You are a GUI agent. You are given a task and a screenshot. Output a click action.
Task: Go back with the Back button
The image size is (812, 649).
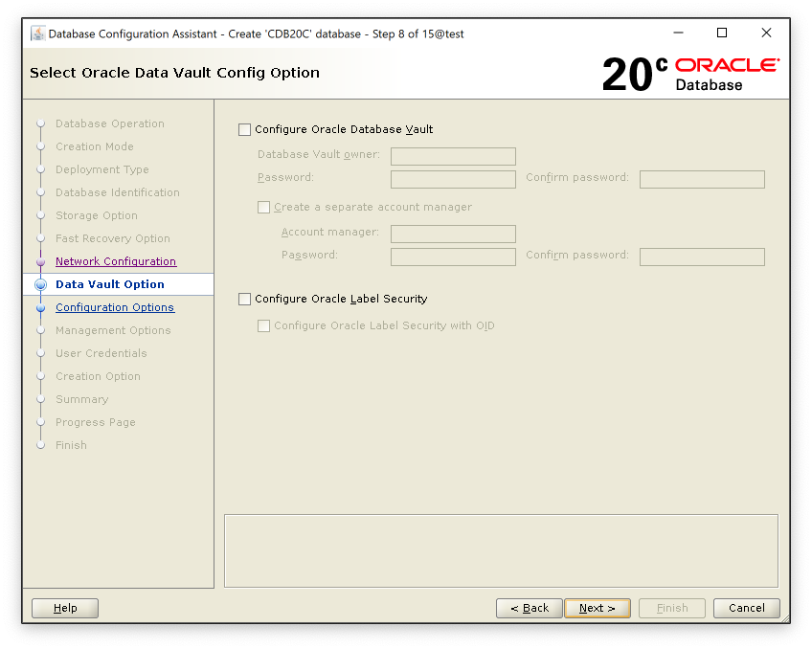(x=530, y=608)
